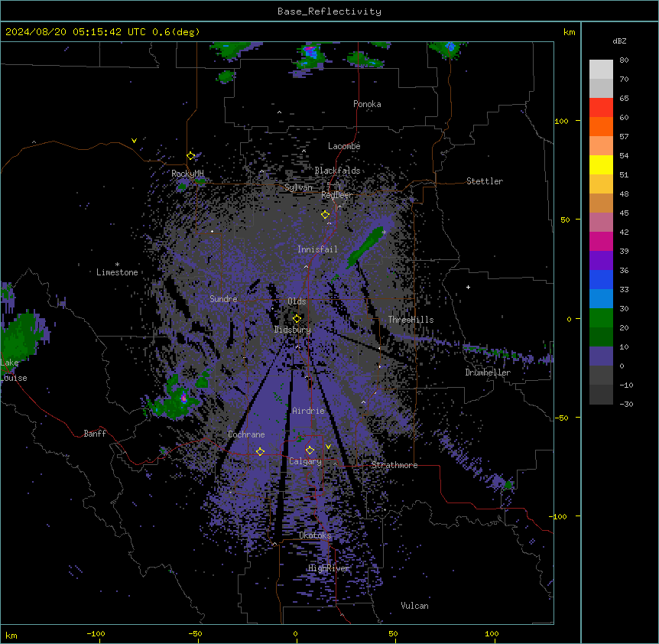Screen dimensions: 659x644
Task: Click the dBZ legend heading
Action: [x=619, y=41]
